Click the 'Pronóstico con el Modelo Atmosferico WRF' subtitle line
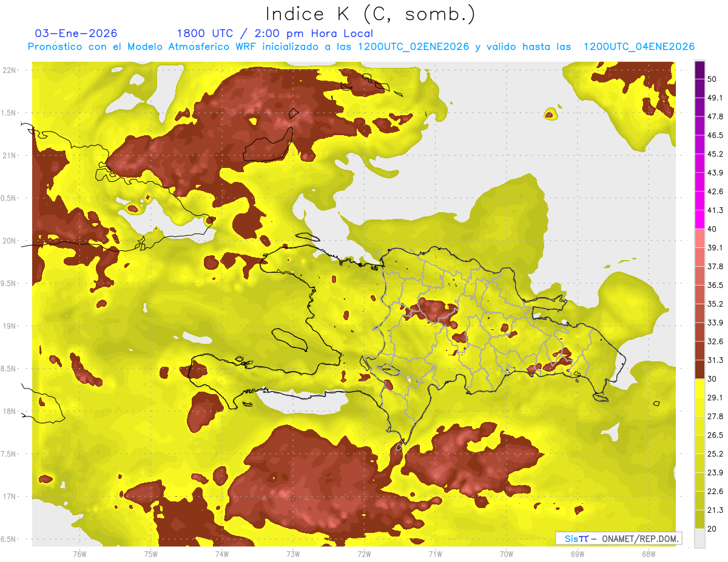The image size is (728, 562). tap(361, 47)
